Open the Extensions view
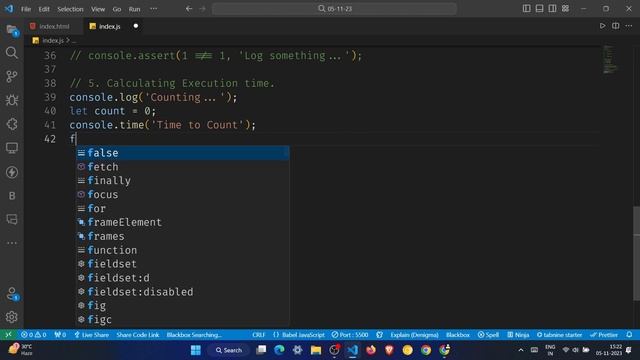Screen dimensions: 640x360 (x=12, y=124)
